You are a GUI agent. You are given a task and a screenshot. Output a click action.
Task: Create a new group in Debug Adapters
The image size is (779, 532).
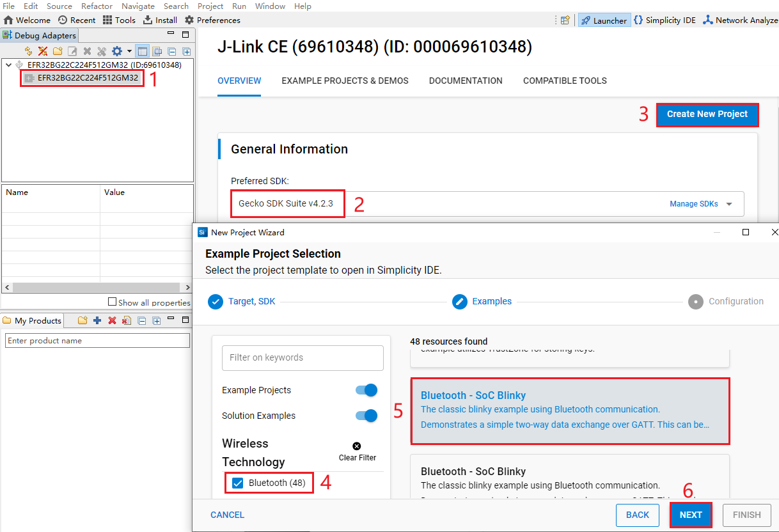pyautogui.click(x=57, y=51)
